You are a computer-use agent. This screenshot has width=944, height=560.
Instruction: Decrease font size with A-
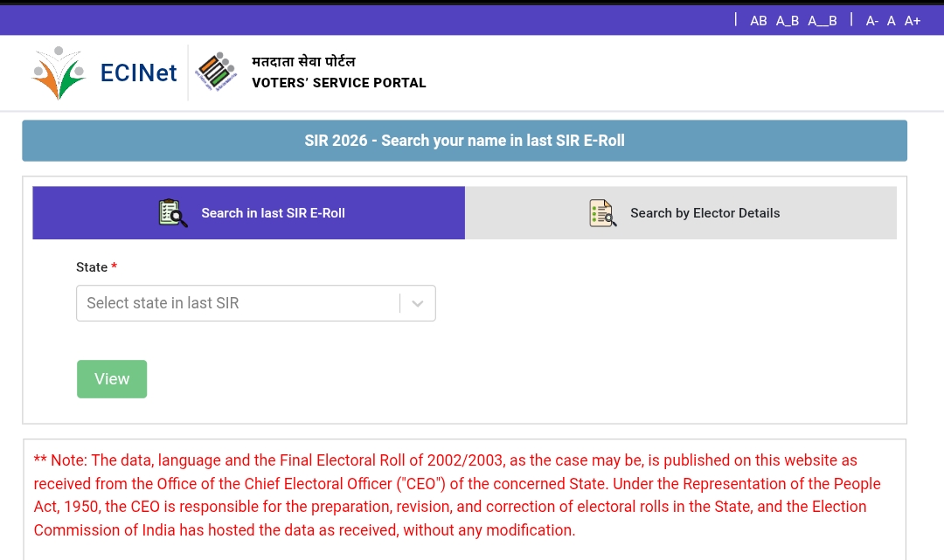pyautogui.click(x=871, y=21)
